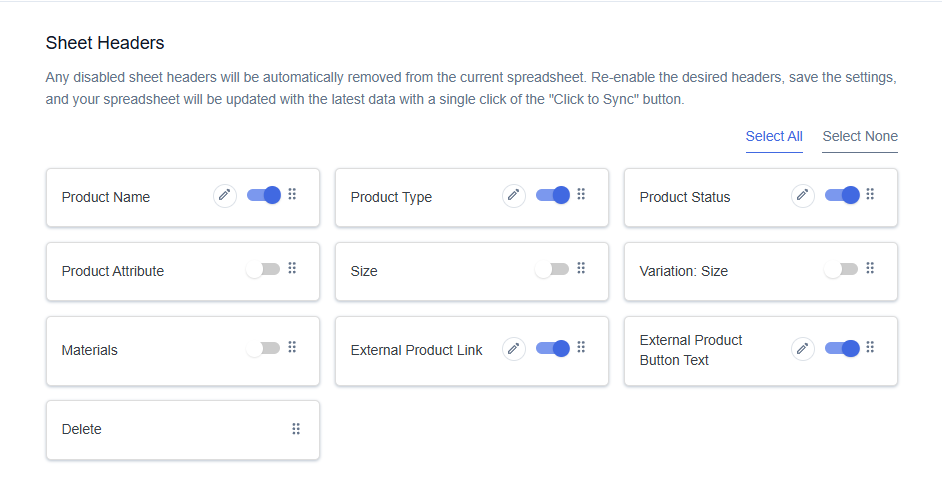Grab the Product Name drag handle

coord(293,194)
